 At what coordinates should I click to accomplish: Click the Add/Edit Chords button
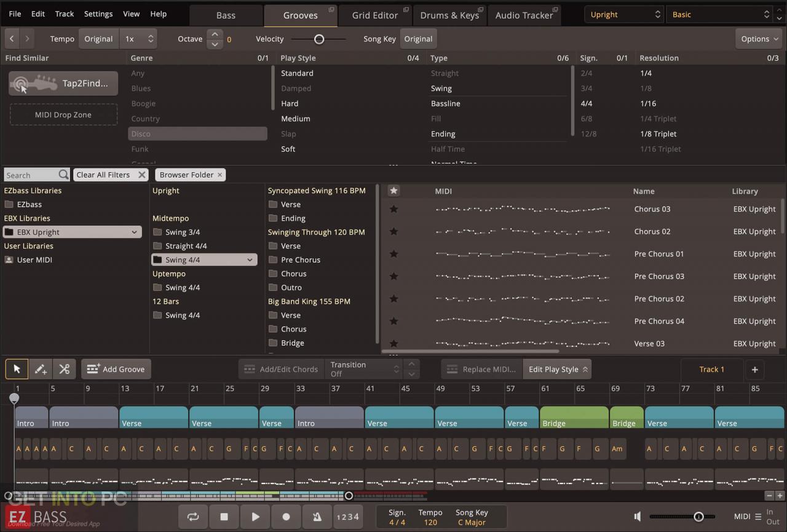click(281, 369)
